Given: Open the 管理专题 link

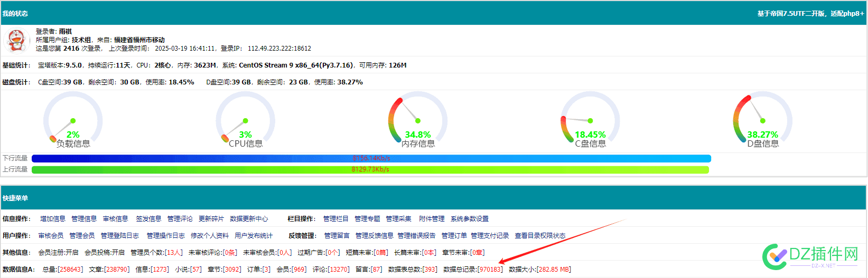Looking at the screenshot, I should (x=367, y=219).
